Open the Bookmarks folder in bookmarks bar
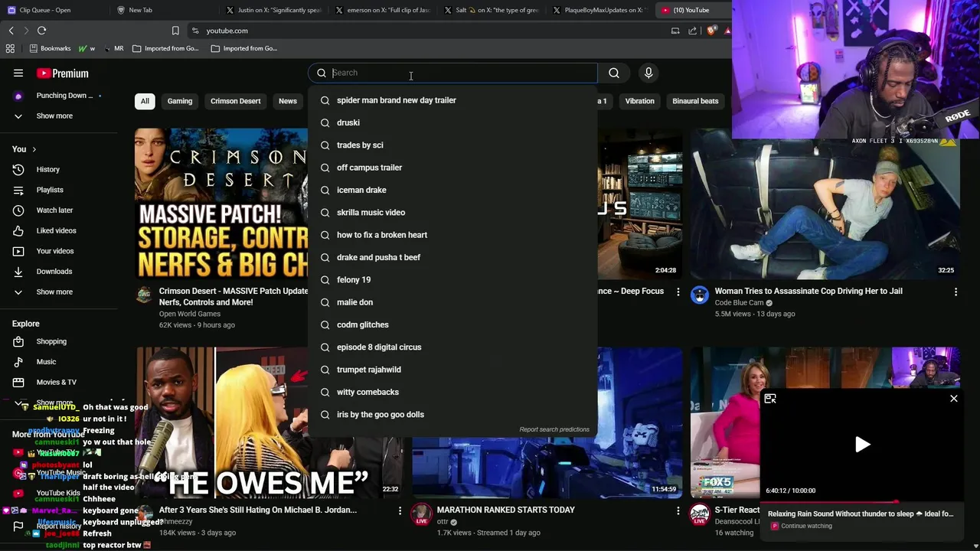The image size is (980, 551). click(x=50, y=48)
